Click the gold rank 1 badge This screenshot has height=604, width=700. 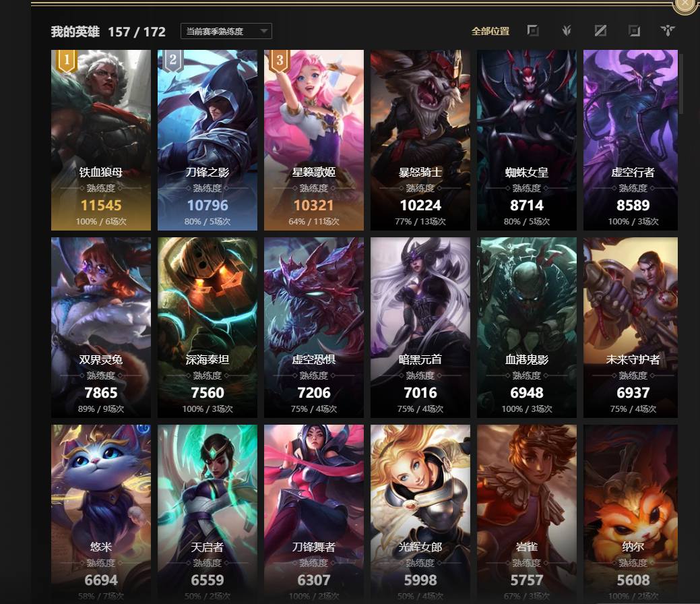point(67,60)
